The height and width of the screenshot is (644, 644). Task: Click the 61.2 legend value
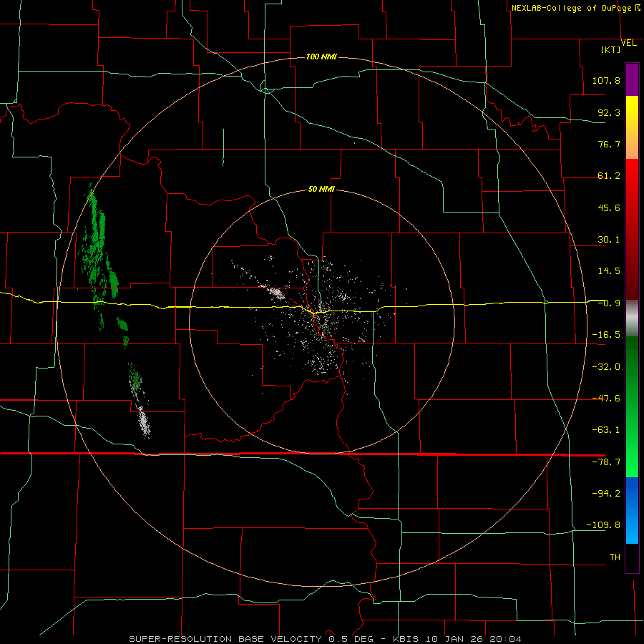609,176
